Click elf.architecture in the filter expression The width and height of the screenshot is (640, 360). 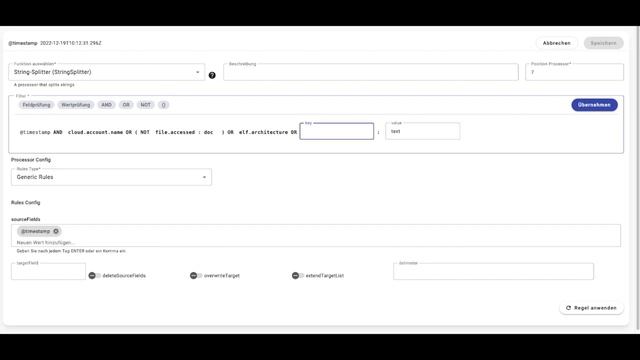pyautogui.click(x=263, y=132)
